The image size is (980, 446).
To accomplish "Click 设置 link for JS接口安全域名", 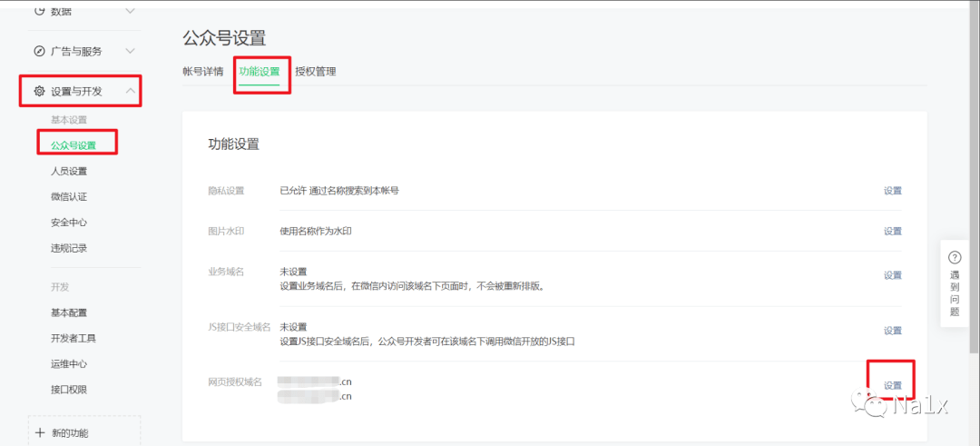I will [893, 331].
